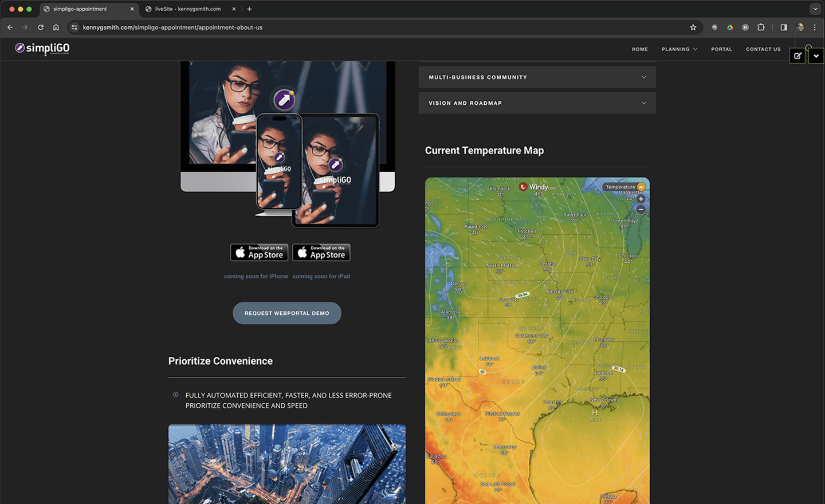Open the page edit pencil icon
The image size is (825, 504).
[x=797, y=56]
